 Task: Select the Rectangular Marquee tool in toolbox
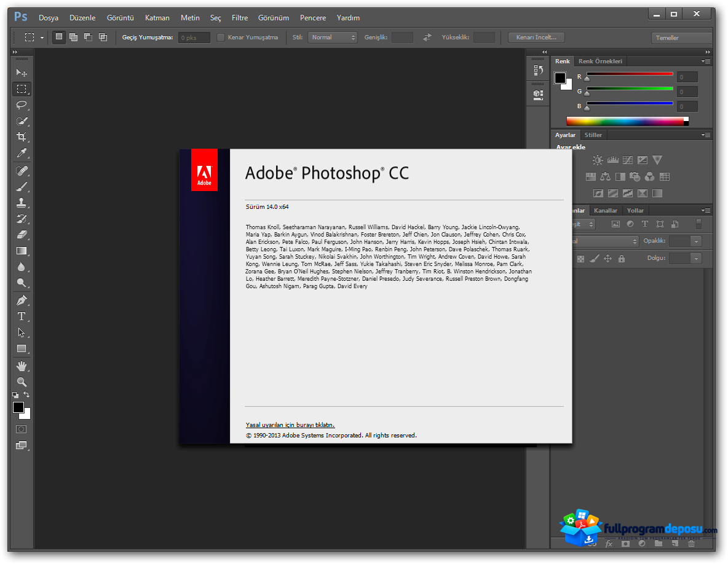tap(22, 88)
